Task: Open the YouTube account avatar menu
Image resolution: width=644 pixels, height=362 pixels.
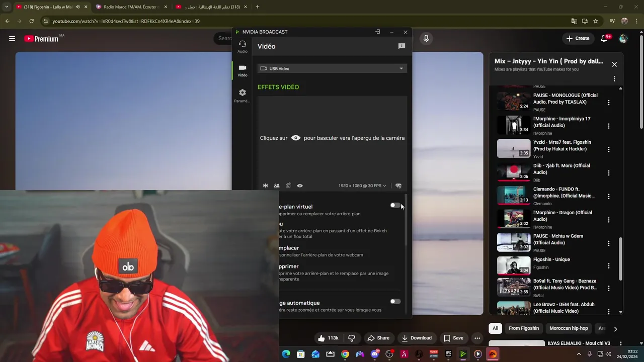Action: pyautogui.click(x=623, y=38)
